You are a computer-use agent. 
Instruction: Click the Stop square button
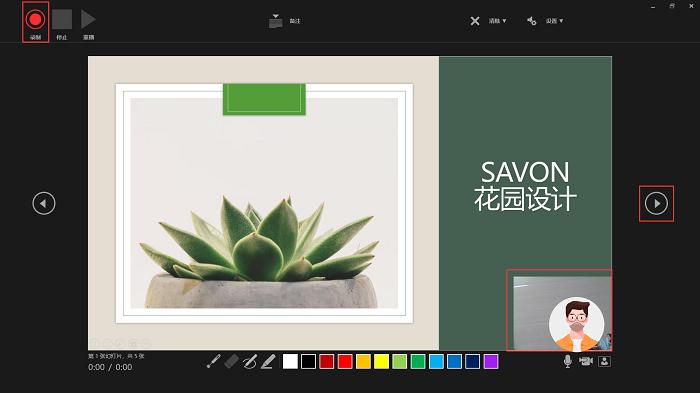[62, 19]
